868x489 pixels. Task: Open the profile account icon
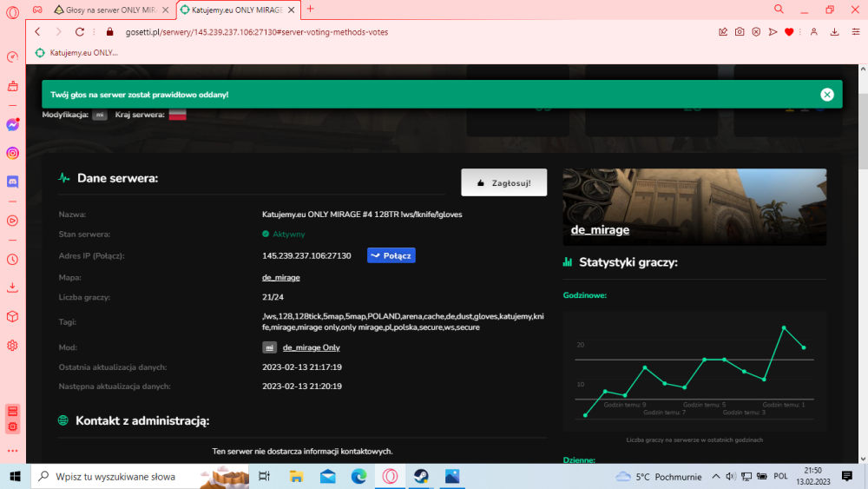[x=814, y=32]
